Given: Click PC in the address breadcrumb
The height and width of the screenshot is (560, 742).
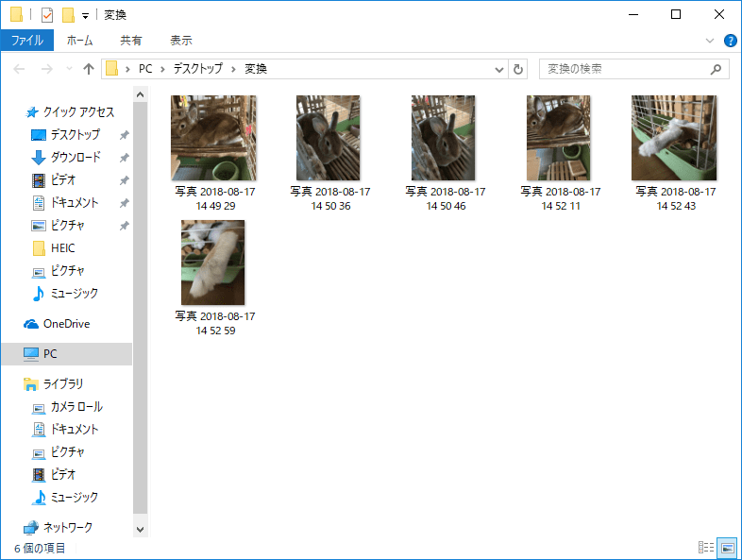Looking at the screenshot, I should tap(145, 69).
